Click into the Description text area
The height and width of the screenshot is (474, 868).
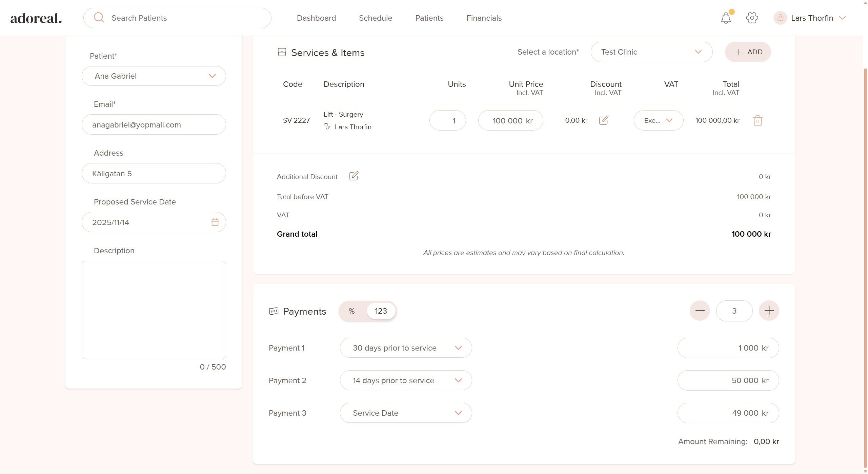154,309
